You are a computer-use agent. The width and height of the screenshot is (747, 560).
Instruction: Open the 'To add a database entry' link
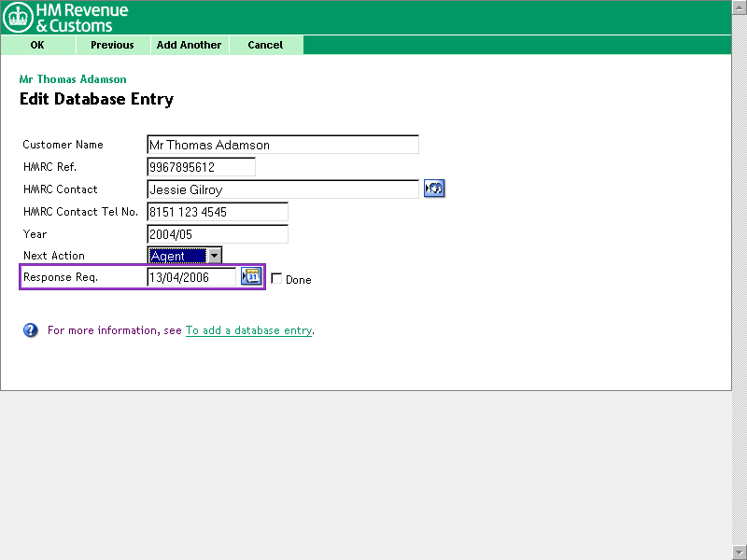point(248,330)
